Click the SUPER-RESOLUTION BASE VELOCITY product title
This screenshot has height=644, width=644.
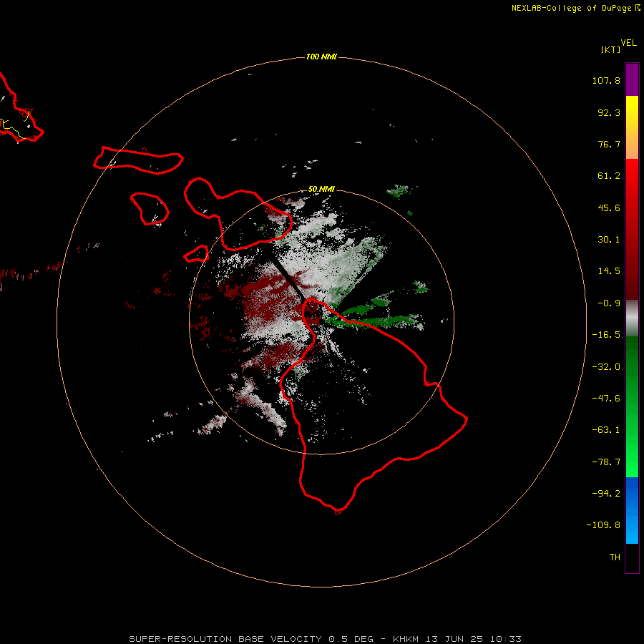click(225, 639)
